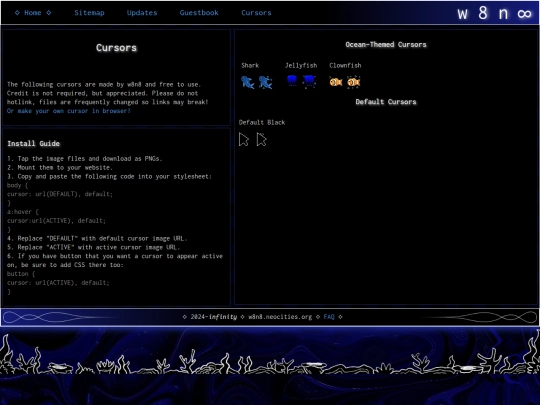Go to the Updates page

pos(142,13)
